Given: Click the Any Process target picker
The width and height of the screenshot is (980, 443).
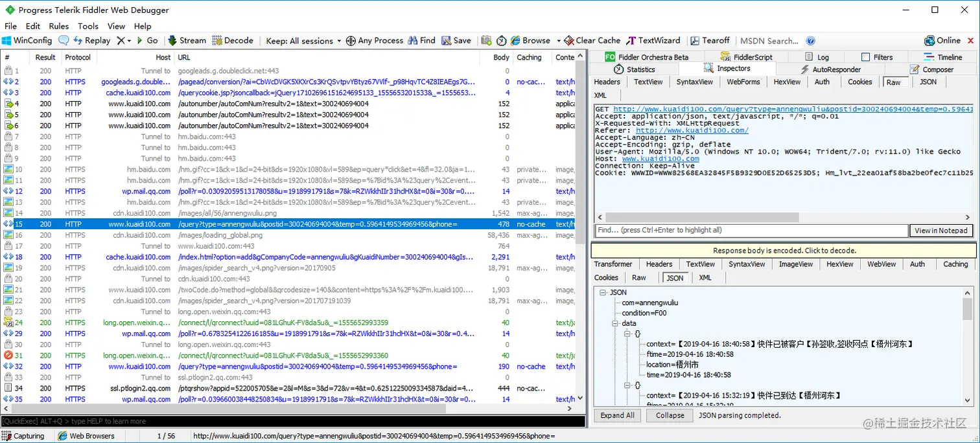Looking at the screenshot, I should (374, 40).
